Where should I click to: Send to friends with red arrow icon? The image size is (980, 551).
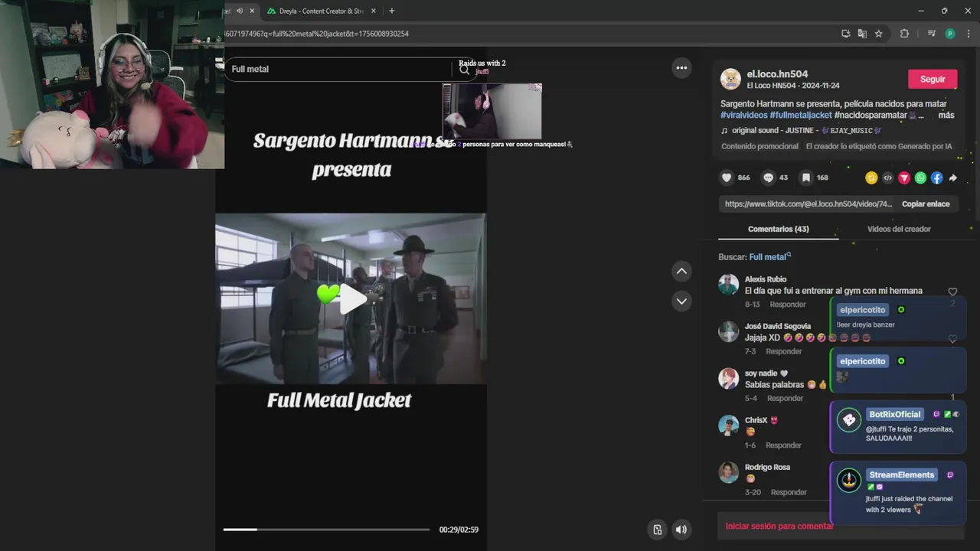point(904,178)
